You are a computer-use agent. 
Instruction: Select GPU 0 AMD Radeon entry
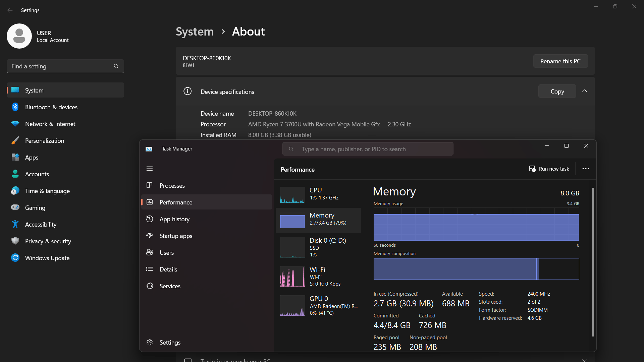click(318, 306)
